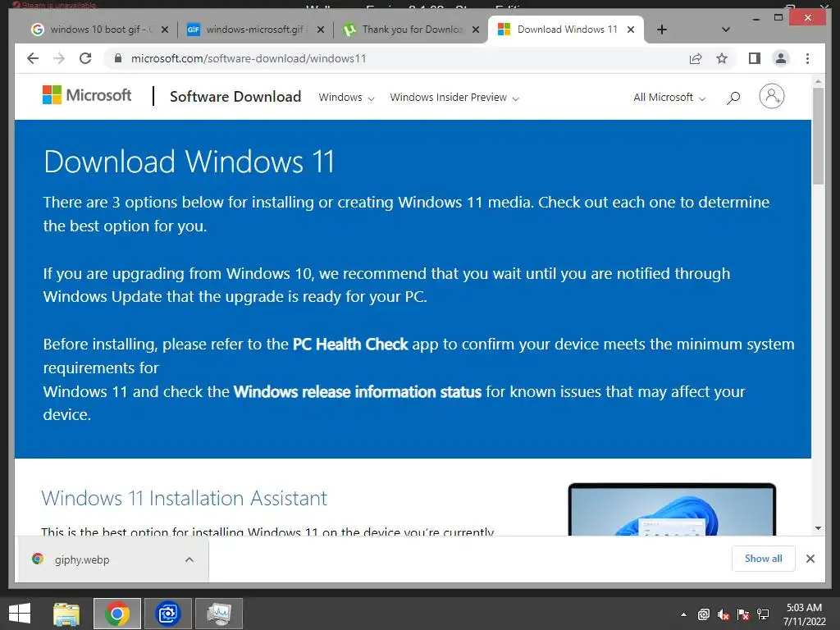Open Windows release information status link
Screen dimensions: 840x630
coord(358,391)
